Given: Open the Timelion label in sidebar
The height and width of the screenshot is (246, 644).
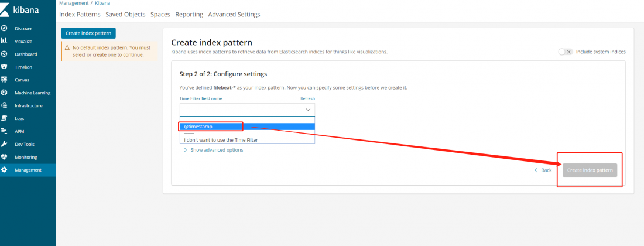Looking at the screenshot, I should 23,67.
